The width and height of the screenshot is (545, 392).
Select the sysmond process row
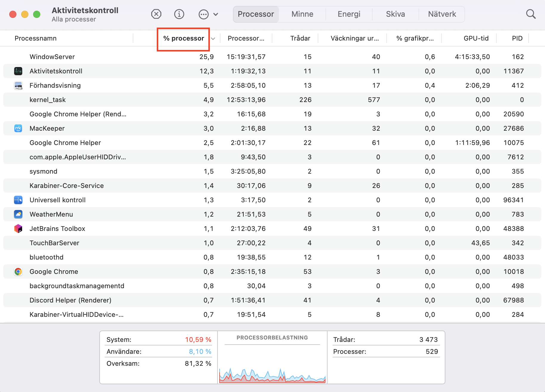pos(272,171)
